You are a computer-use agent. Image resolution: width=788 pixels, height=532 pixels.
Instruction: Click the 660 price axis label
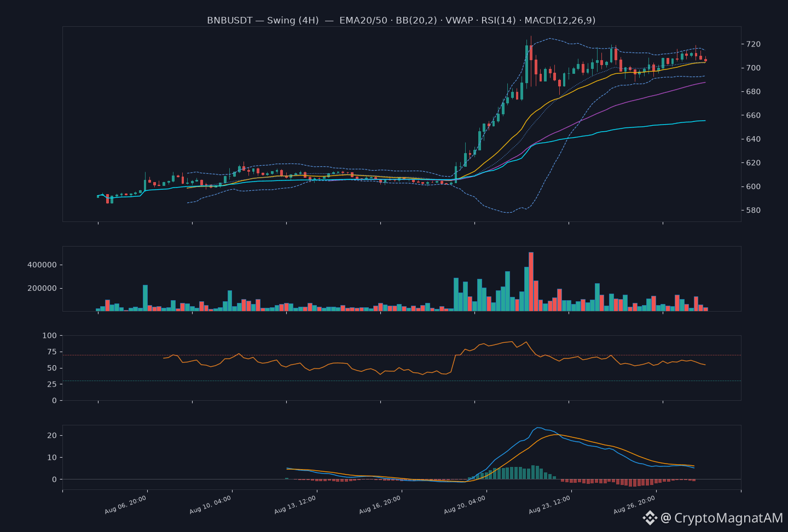pyautogui.click(x=753, y=115)
